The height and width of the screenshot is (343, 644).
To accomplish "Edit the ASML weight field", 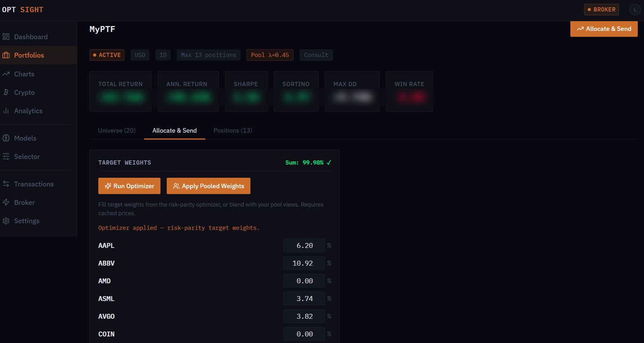I will [x=304, y=298].
